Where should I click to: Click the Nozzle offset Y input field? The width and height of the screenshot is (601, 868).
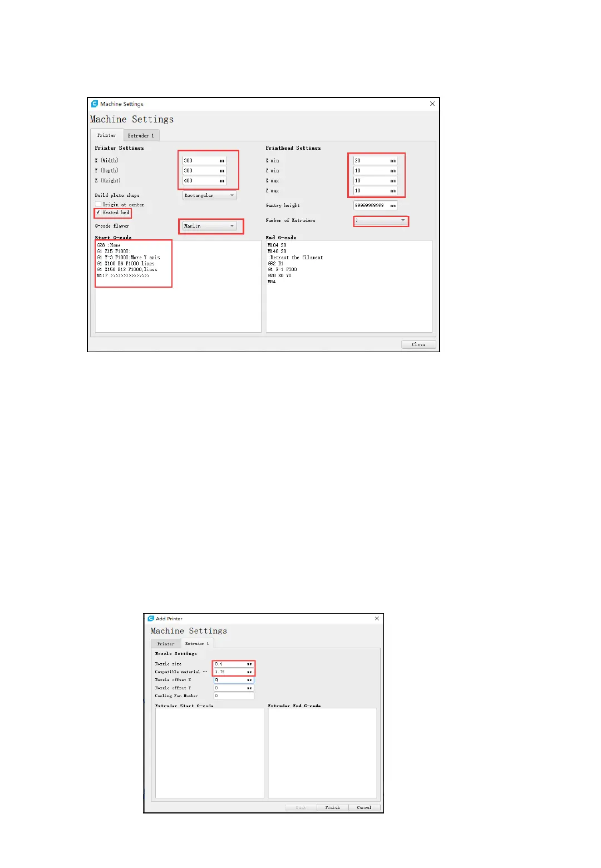(234, 688)
